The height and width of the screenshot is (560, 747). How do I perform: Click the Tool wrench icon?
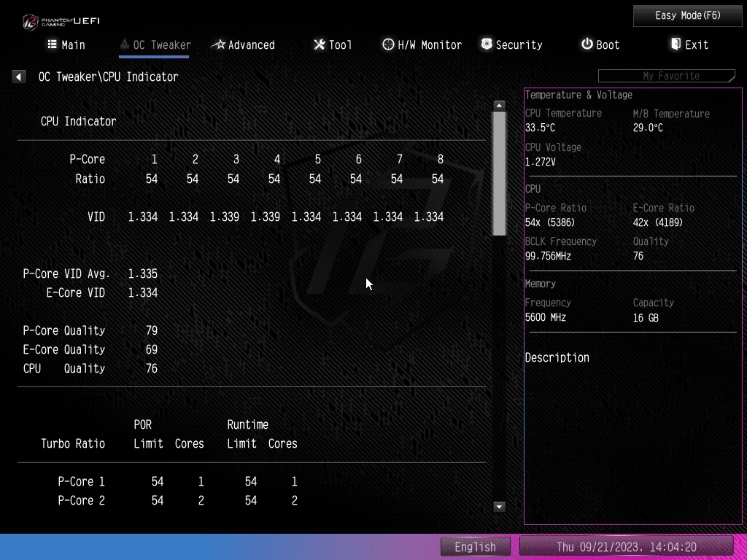tap(319, 44)
